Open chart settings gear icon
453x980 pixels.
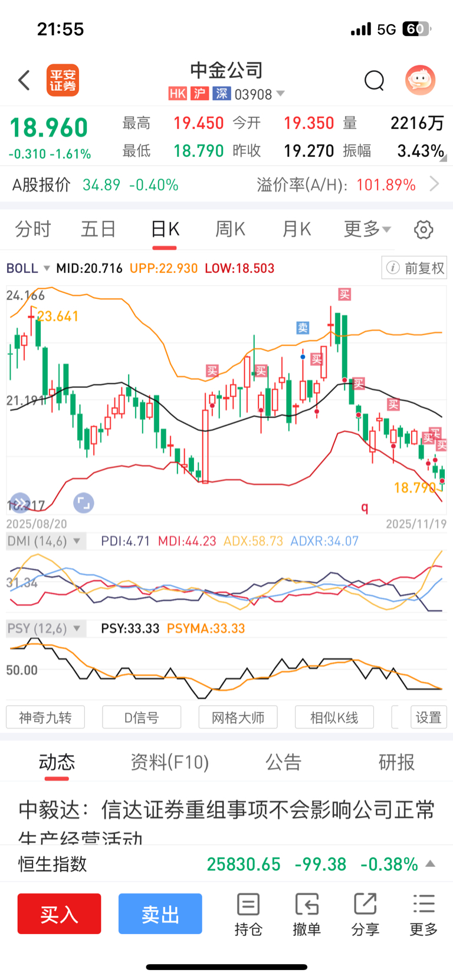[x=424, y=229]
